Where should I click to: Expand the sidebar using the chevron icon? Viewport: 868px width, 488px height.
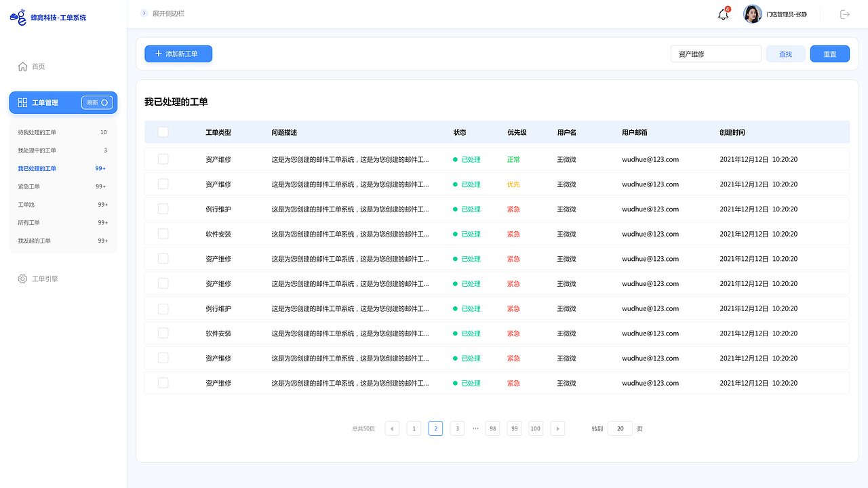click(144, 14)
